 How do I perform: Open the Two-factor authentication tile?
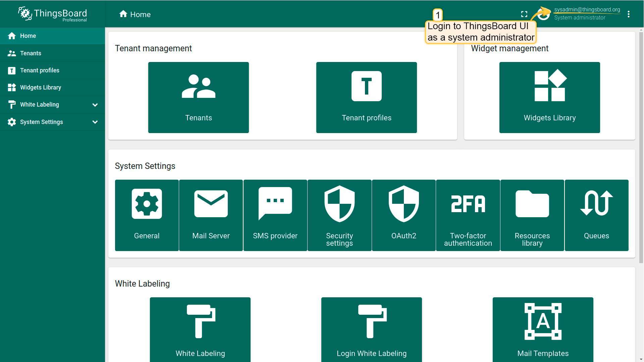click(468, 215)
